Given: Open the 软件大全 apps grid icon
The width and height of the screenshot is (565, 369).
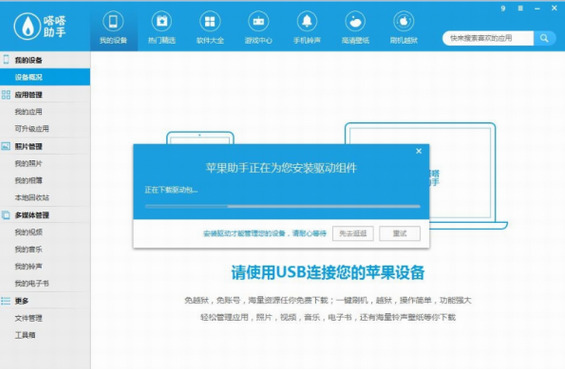Looking at the screenshot, I should pos(210,22).
